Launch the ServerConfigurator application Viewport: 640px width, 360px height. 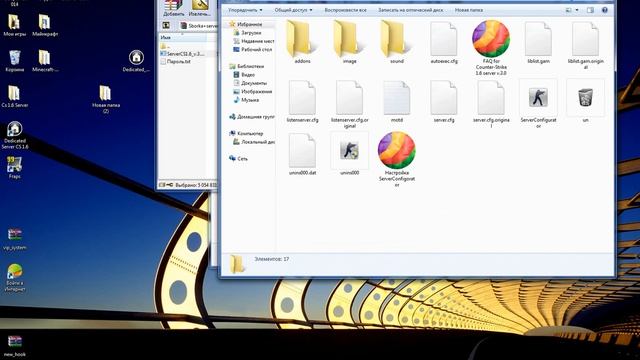pyautogui.click(x=538, y=104)
